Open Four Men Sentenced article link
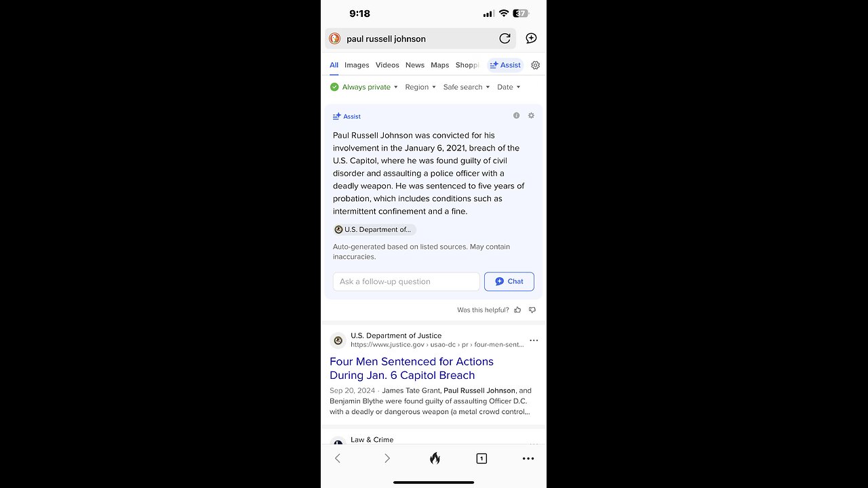868x488 pixels. pos(412,368)
